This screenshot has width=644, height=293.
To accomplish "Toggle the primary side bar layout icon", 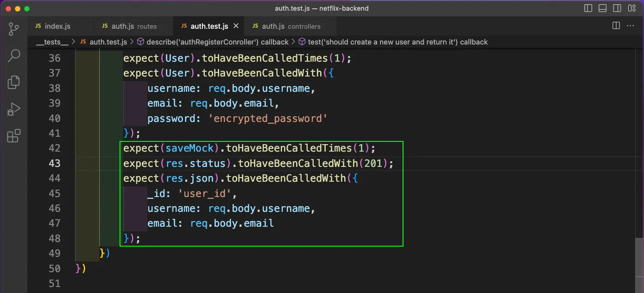I will (x=588, y=8).
